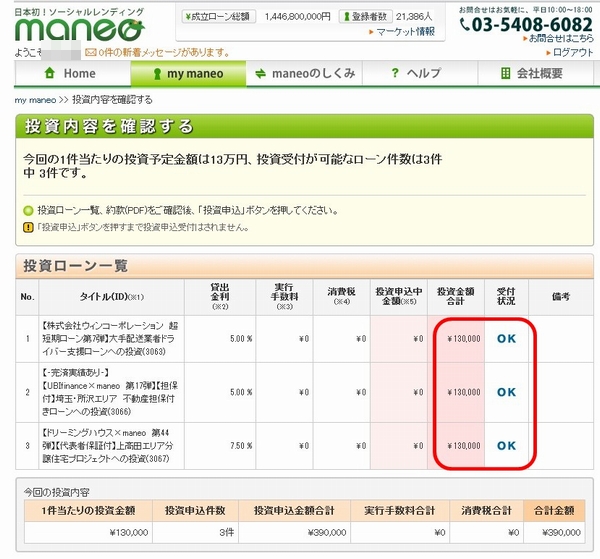Click the 投資申込中金額 column header
Screen dimensions: 600x559
(x=399, y=297)
